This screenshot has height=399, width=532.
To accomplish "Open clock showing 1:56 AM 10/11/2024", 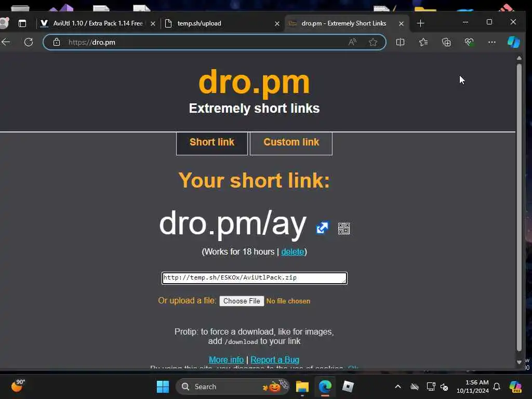I will [x=473, y=387].
